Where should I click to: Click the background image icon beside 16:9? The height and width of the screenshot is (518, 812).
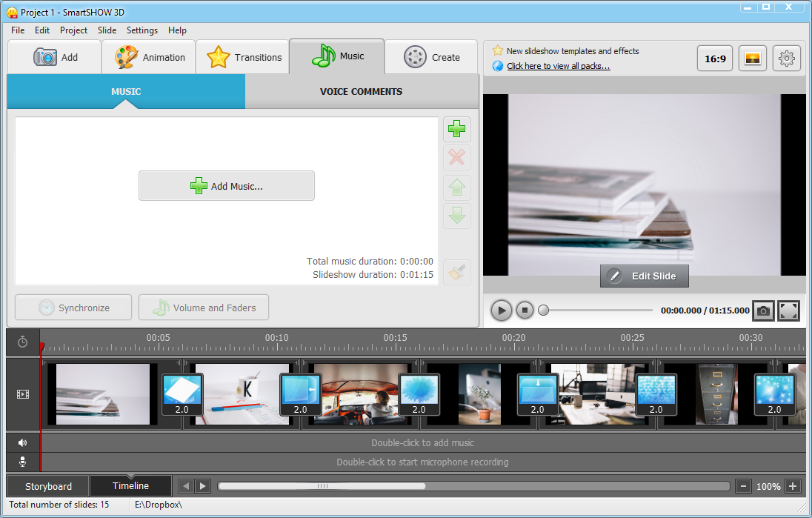click(x=752, y=59)
